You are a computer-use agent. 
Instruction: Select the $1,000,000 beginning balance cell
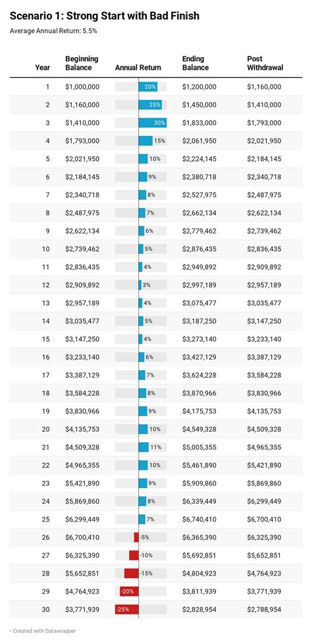pos(82,87)
